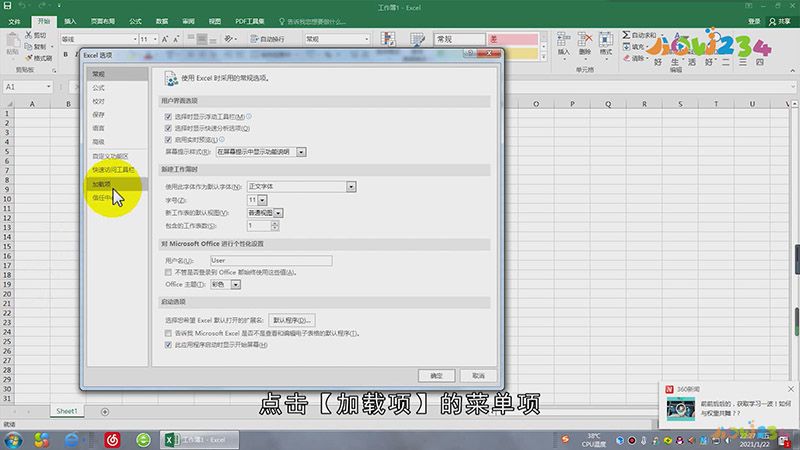
Task: Select the Quick Access Toolbar category
Action: point(117,169)
